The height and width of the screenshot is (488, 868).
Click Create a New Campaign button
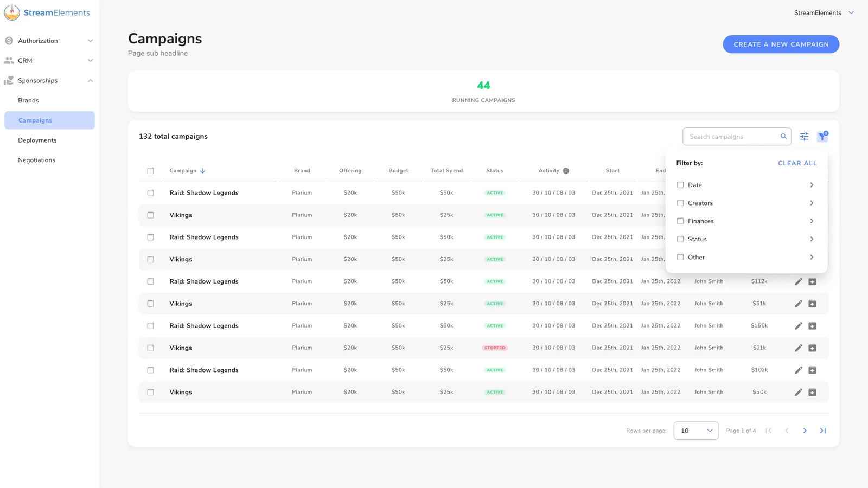point(781,44)
